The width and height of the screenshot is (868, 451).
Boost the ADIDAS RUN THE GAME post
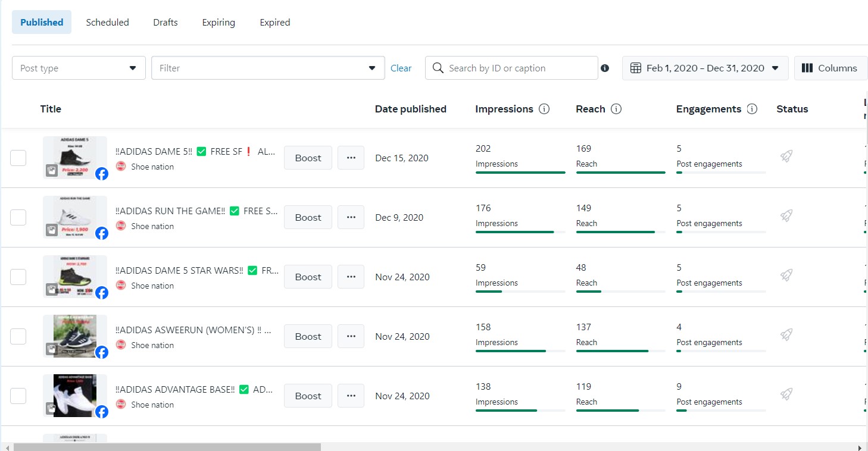[x=308, y=217]
